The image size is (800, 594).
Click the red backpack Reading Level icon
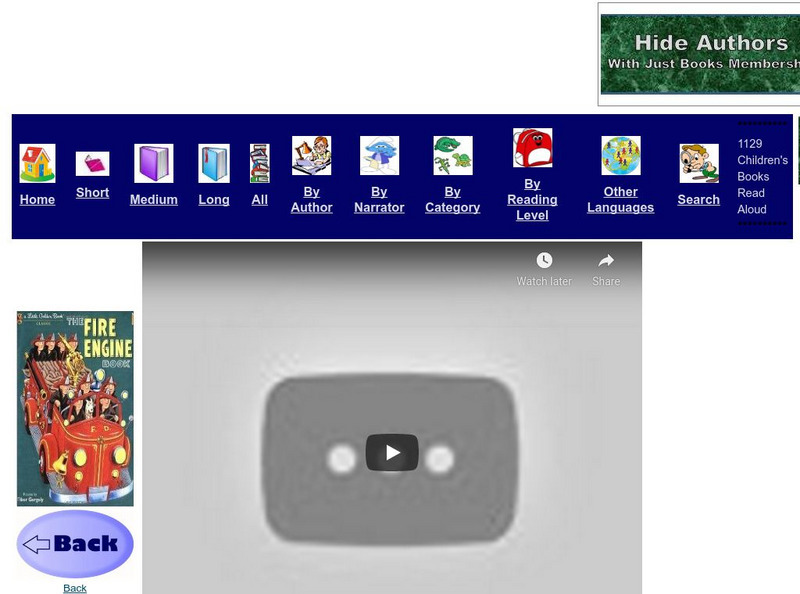(x=533, y=147)
